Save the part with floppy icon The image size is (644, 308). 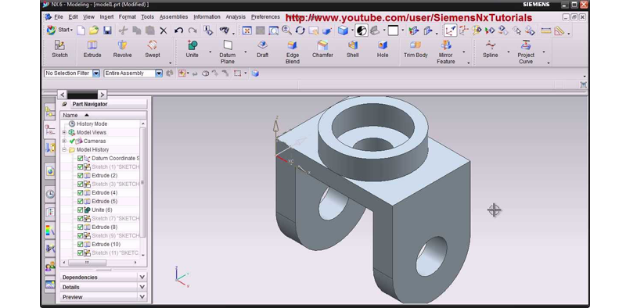pyautogui.click(x=107, y=30)
